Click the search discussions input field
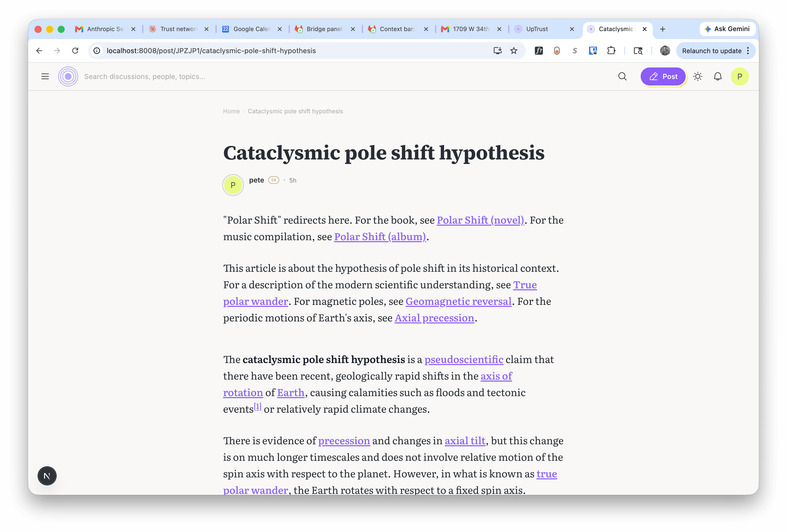The image size is (787, 532). pos(345,76)
